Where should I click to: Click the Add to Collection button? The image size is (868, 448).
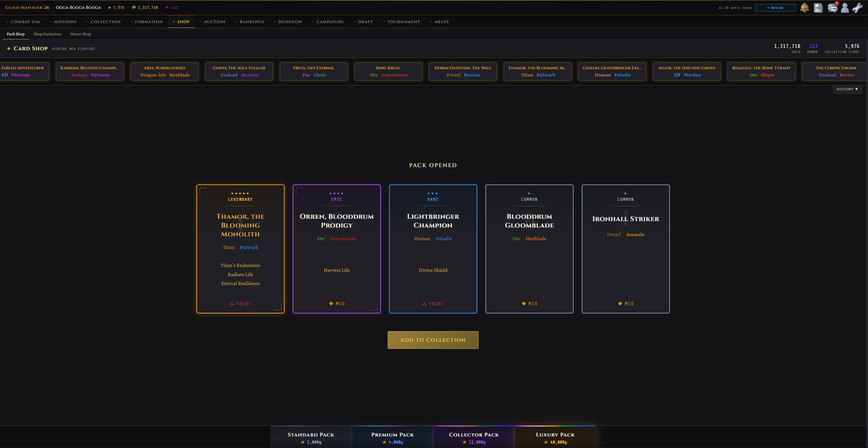[x=433, y=340]
